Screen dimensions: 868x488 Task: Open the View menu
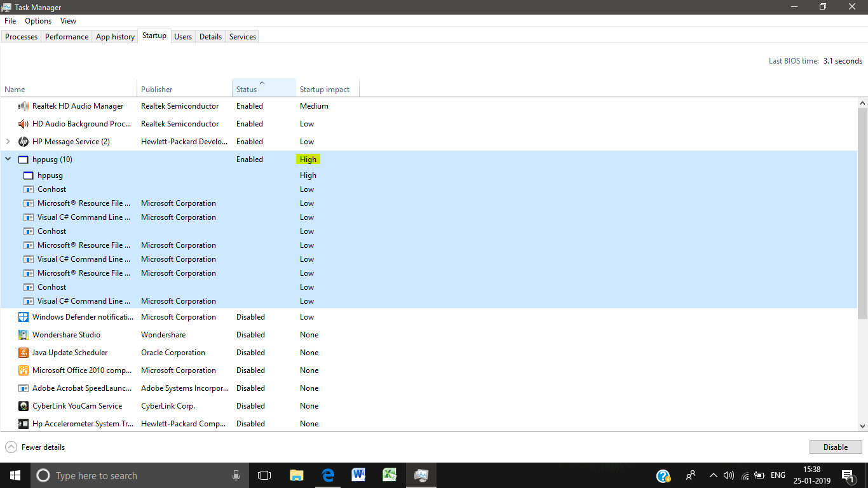[x=68, y=21]
